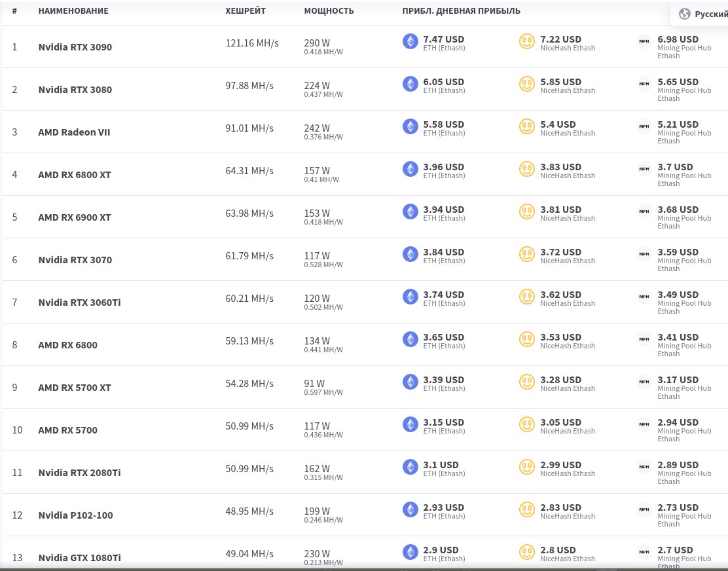This screenshot has width=728, height=571.
Task: Open the AMD RX 5700 device page
Action: pyautogui.click(x=68, y=430)
